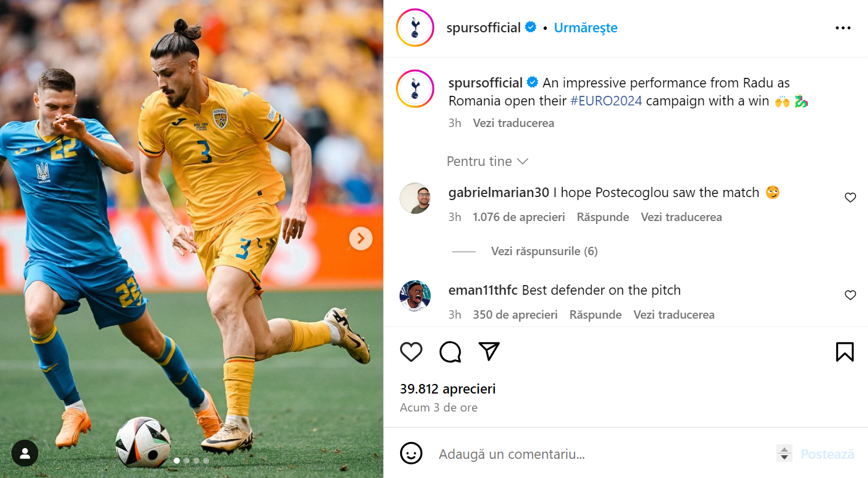The width and height of the screenshot is (868, 478).
Task: Click the comment box up-down stepper arrows
Action: [x=784, y=453]
